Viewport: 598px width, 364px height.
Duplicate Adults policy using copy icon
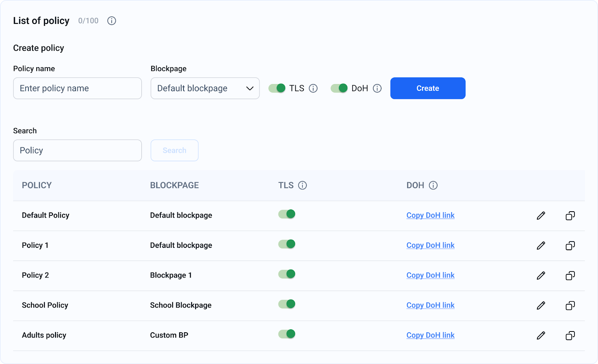[570, 336]
